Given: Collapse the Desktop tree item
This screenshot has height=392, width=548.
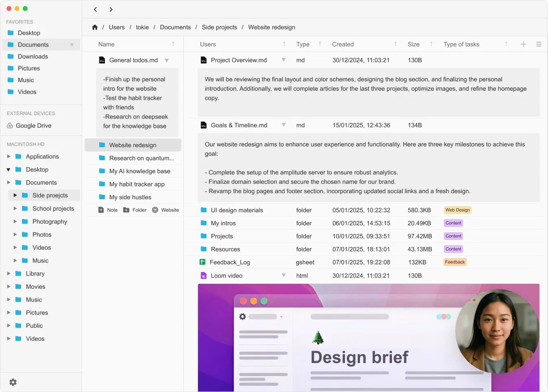Looking at the screenshot, I should point(9,170).
